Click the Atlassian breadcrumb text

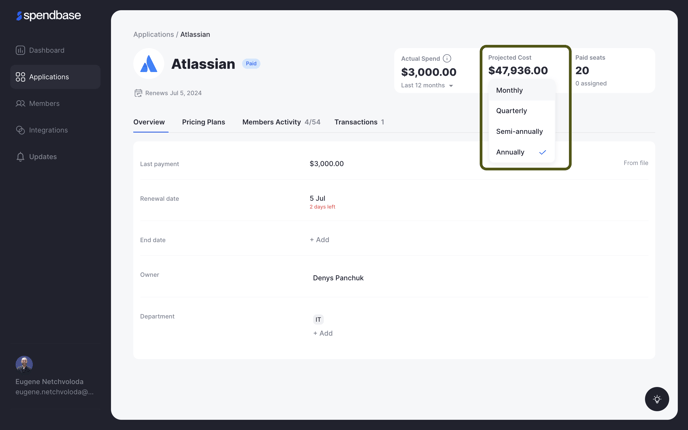click(x=195, y=34)
